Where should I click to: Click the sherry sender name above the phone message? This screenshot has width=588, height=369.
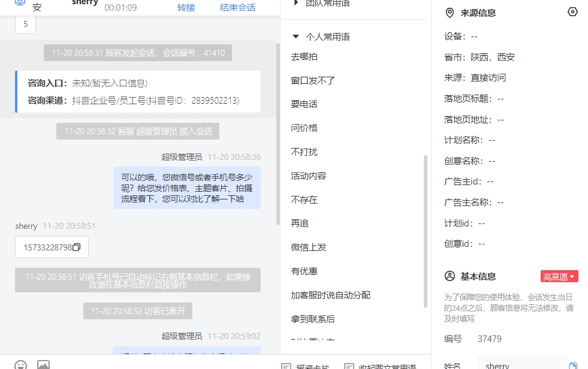pos(26,226)
